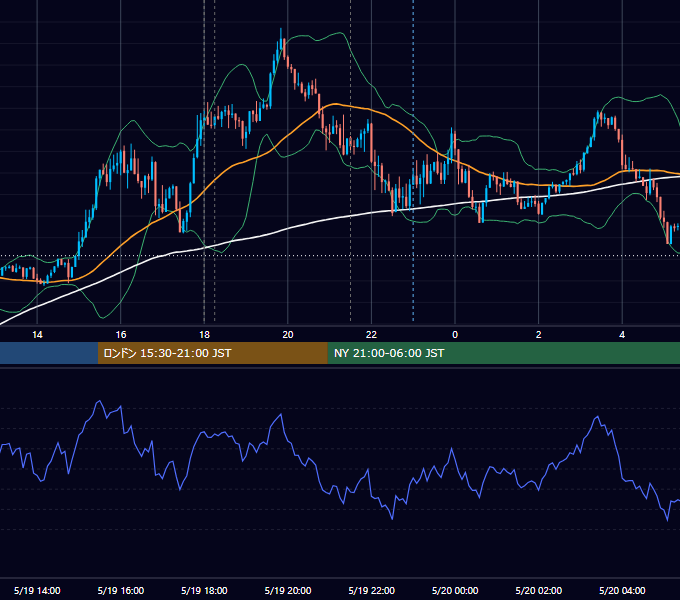Click the hour label 22 on price chart axis
This screenshot has height=600, width=680.
point(372,335)
